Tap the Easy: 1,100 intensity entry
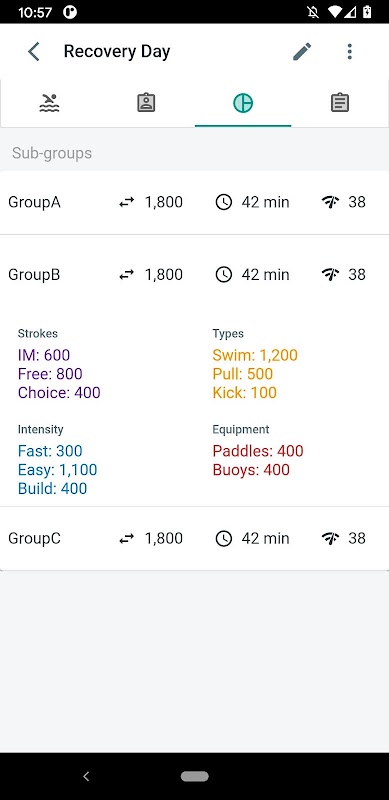Viewport: 389px width, 800px height. 57,470
